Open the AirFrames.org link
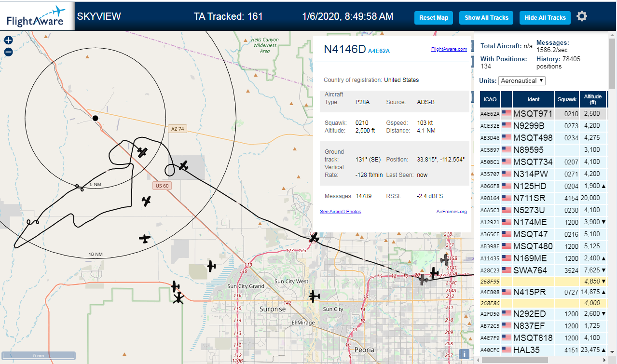The image size is (617, 364). [452, 212]
